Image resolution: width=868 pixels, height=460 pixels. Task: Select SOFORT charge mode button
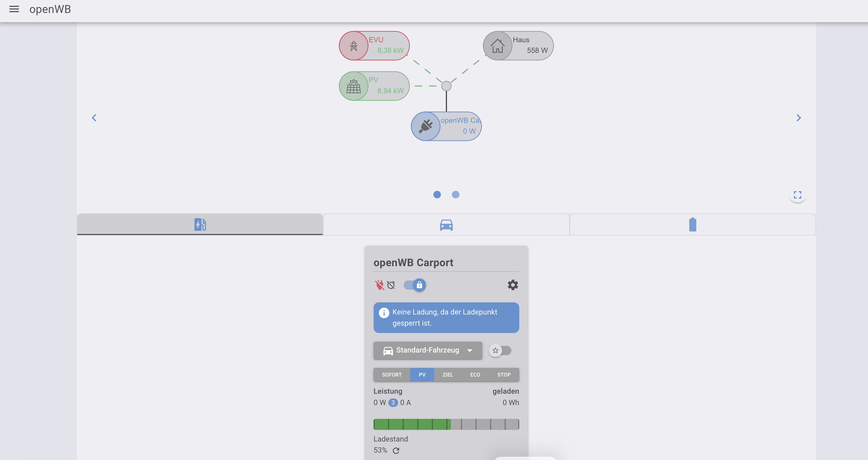[x=391, y=375]
